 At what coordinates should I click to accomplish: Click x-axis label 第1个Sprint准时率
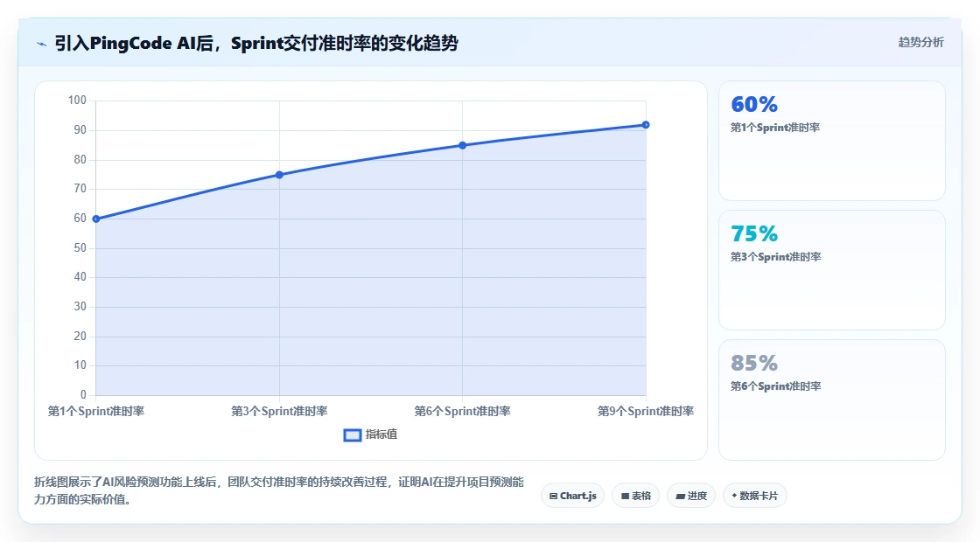point(96,412)
